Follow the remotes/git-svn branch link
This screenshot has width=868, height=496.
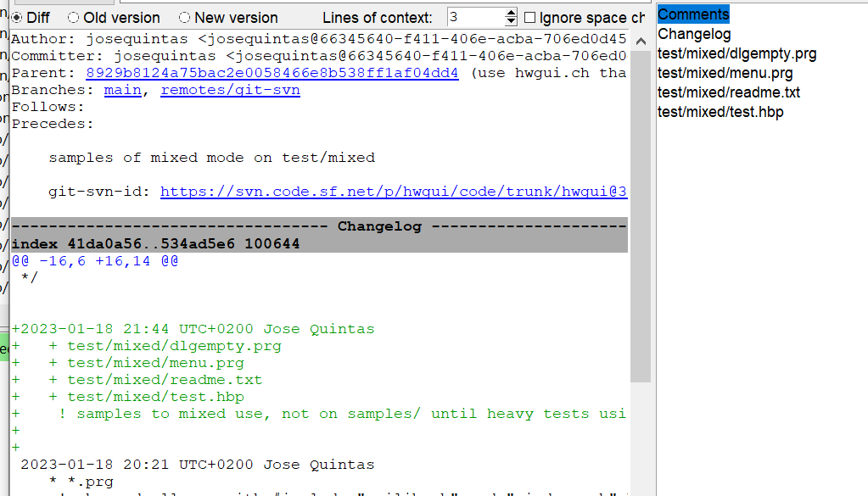point(230,90)
